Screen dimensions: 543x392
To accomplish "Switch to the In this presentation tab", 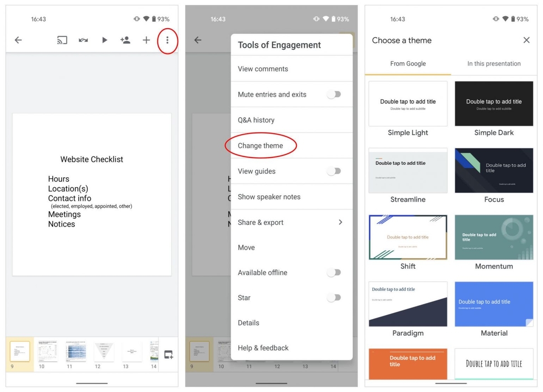I will (x=494, y=63).
